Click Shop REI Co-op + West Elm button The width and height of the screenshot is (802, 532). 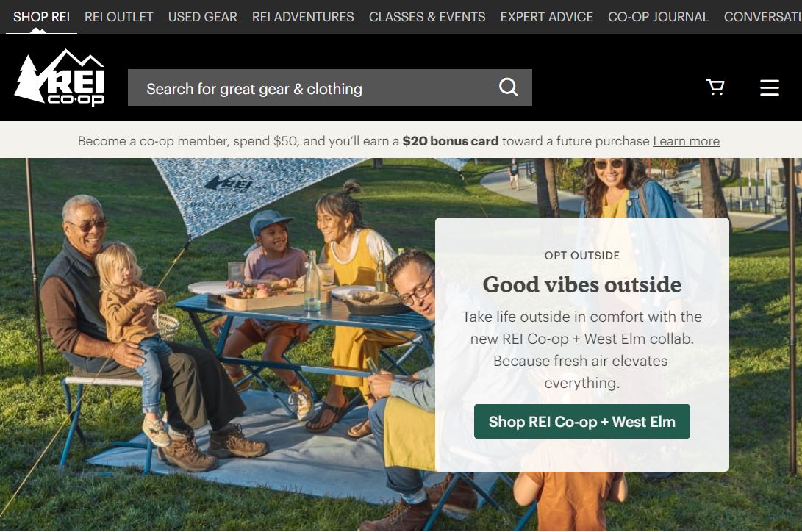point(582,422)
